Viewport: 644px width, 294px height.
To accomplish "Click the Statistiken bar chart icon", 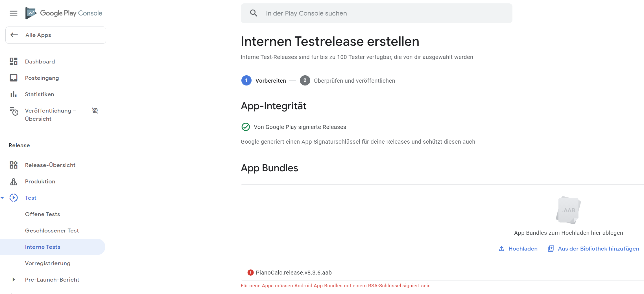I will pos(14,94).
